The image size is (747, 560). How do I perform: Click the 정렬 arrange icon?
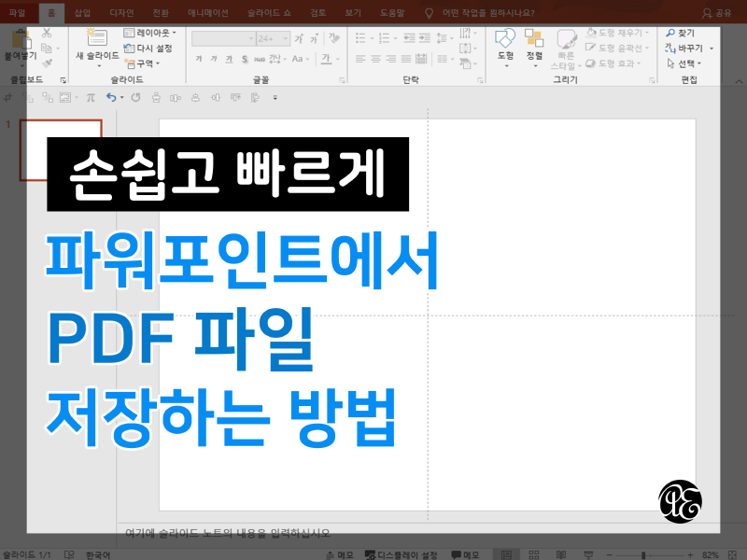(x=534, y=38)
